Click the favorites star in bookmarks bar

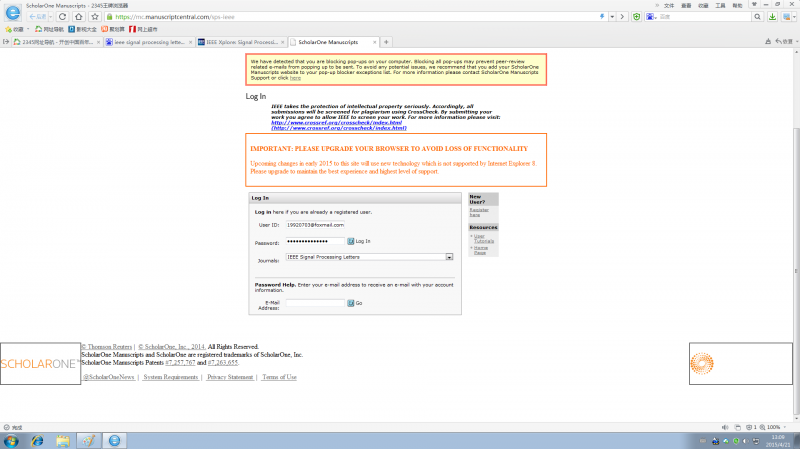(x=8, y=30)
